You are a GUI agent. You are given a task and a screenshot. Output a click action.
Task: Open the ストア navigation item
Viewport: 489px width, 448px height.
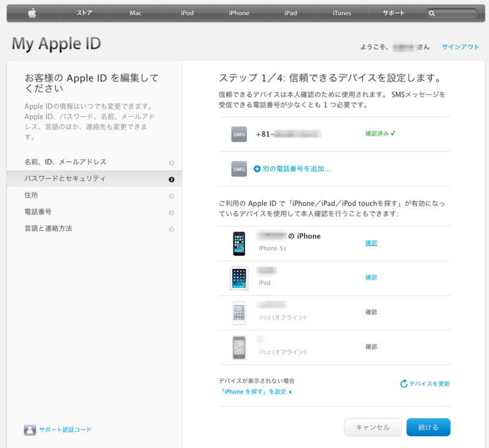[x=84, y=13]
